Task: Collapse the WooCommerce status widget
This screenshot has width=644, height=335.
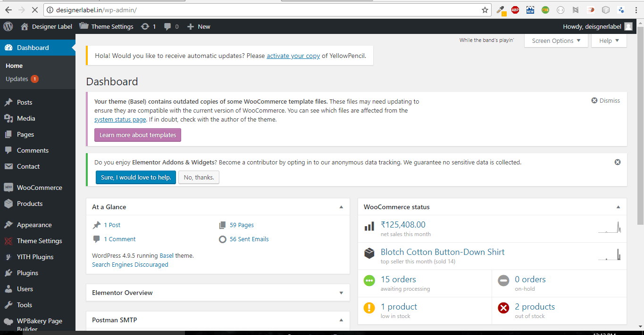Action: (x=618, y=207)
